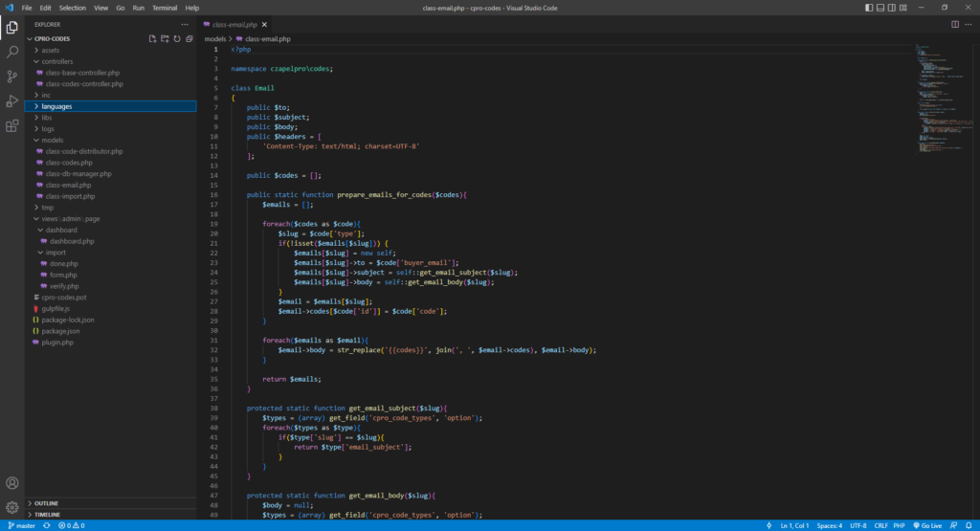980x531 pixels.
Task: Show errors and warnings count
Action: click(71, 526)
